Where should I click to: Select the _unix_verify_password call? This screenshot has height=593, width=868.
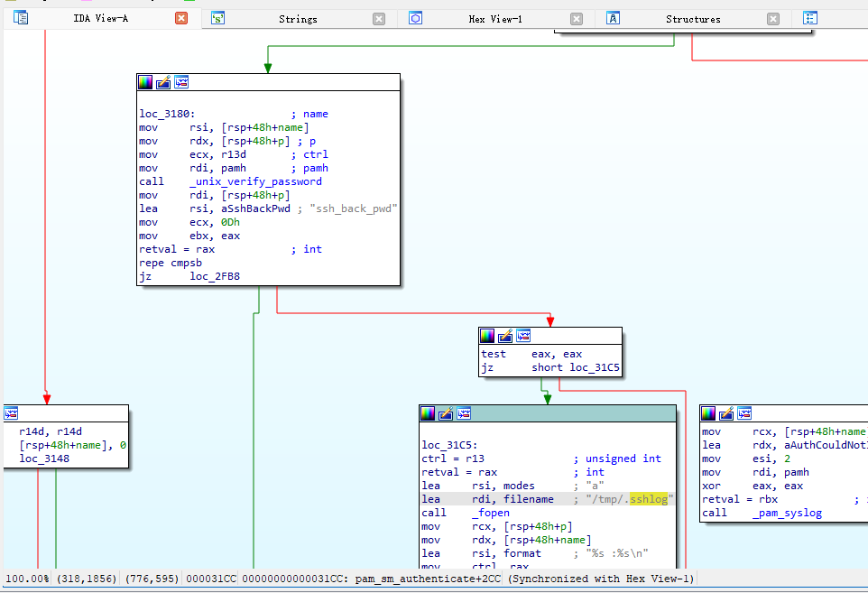coord(254,181)
